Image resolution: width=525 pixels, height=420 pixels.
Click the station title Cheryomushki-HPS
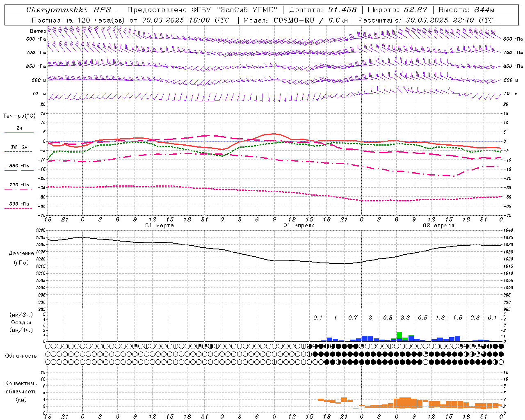(x=68, y=10)
